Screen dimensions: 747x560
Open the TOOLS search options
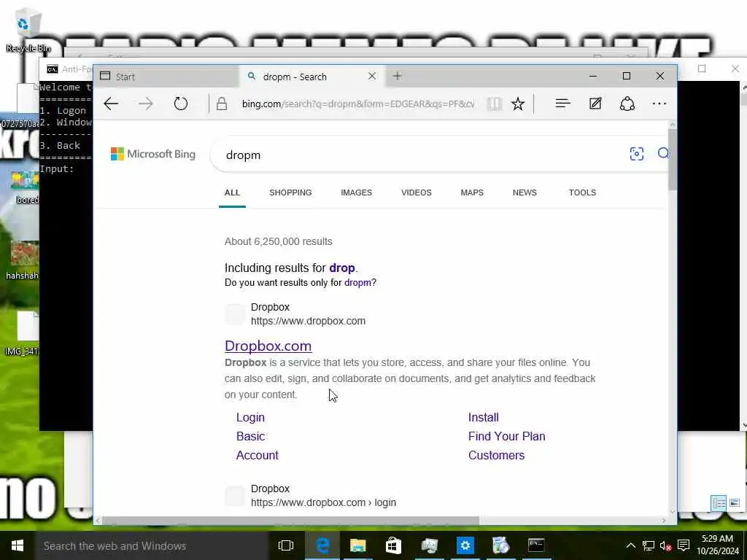[582, 192]
